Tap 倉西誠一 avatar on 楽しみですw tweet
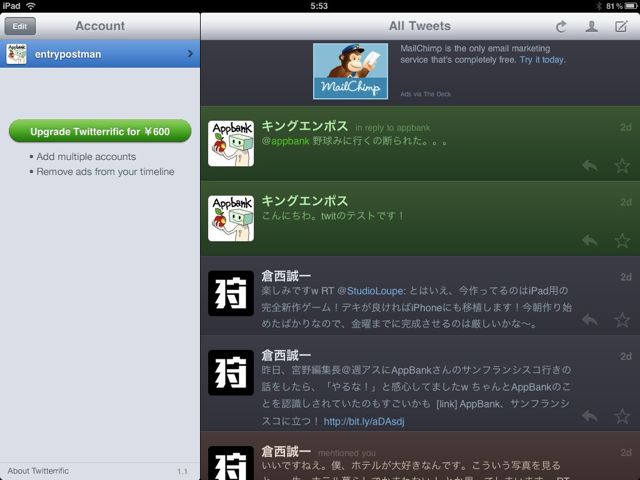 tap(231, 293)
